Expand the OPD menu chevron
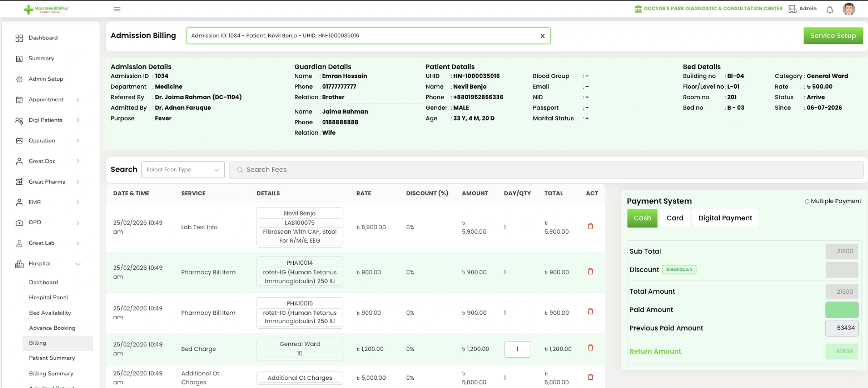 tap(78, 223)
